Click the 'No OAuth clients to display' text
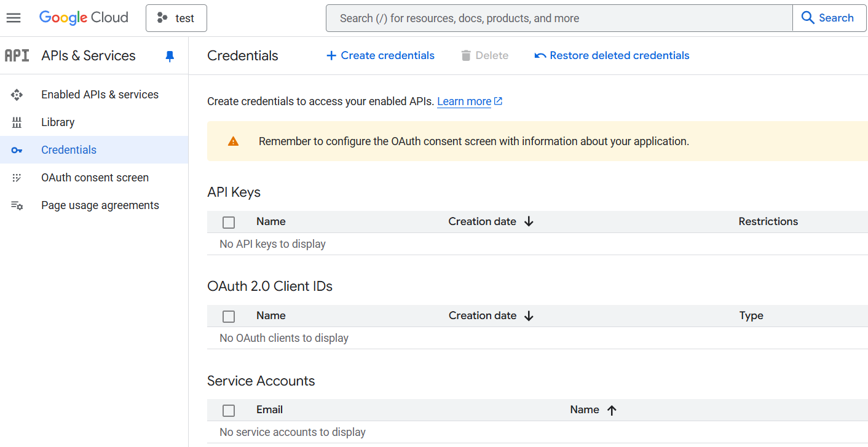The width and height of the screenshot is (868, 447). pos(284,338)
